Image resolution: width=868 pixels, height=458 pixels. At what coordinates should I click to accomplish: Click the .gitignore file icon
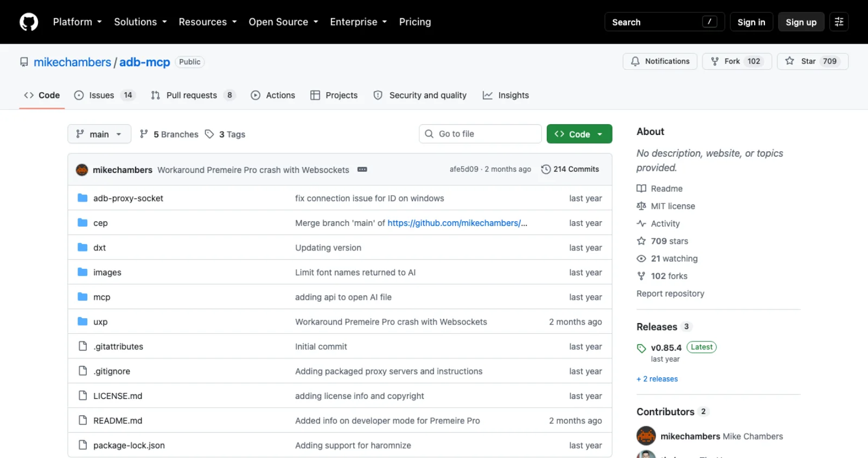82,371
